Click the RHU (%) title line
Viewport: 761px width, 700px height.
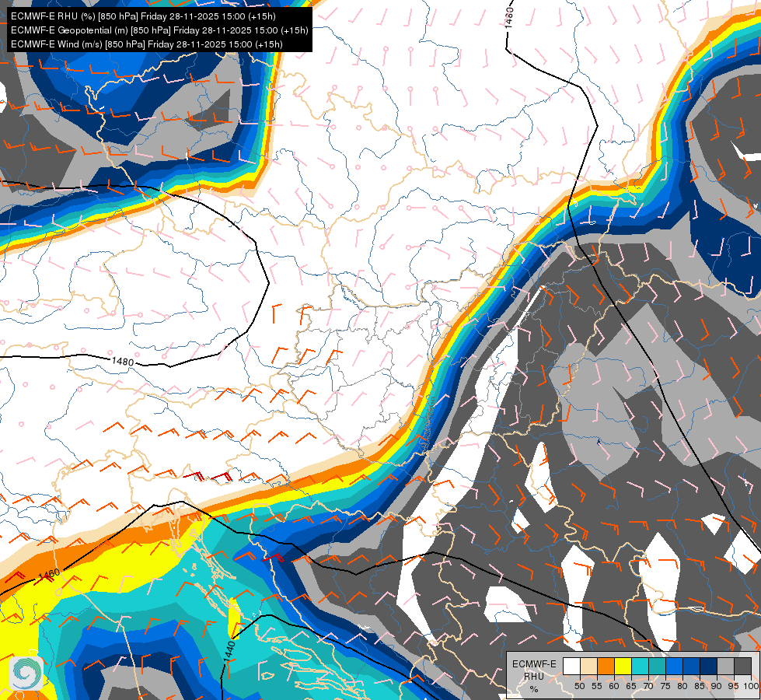(143, 16)
